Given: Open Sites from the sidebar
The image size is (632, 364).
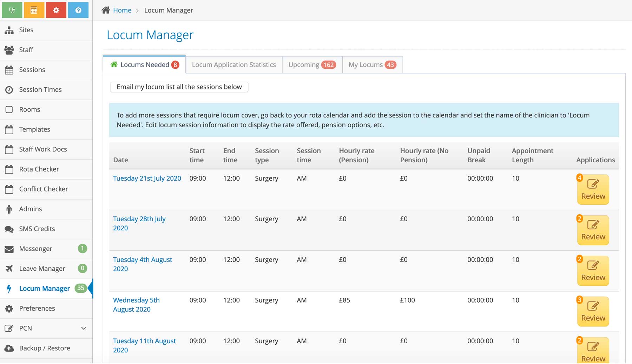Looking at the screenshot, I should coord(26,30).
